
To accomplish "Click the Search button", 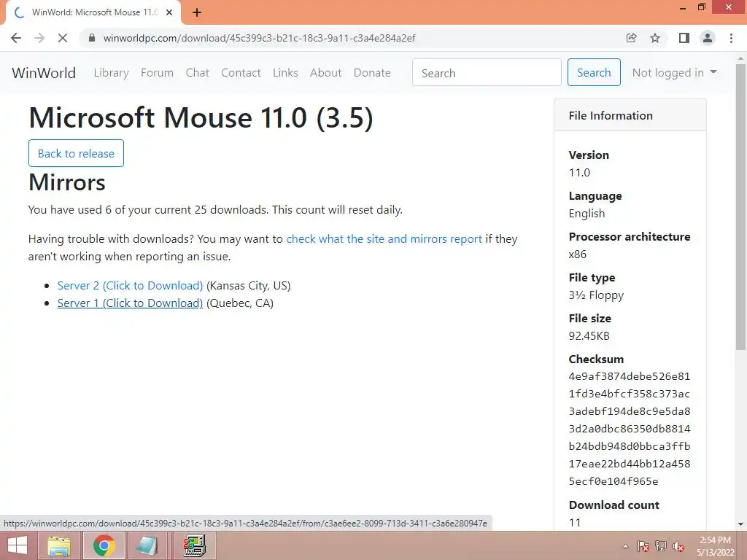I will click(x=594, y=72).
